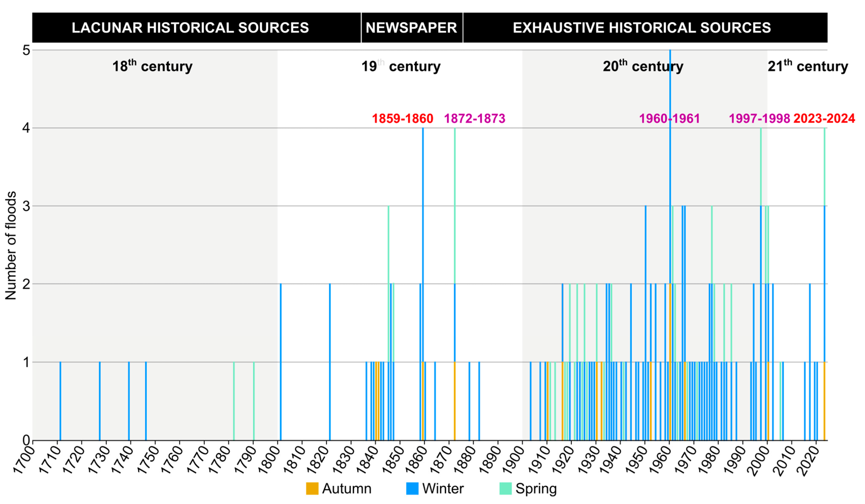
Task: Click the x-axis label '1900'
Action: [514, 460]
